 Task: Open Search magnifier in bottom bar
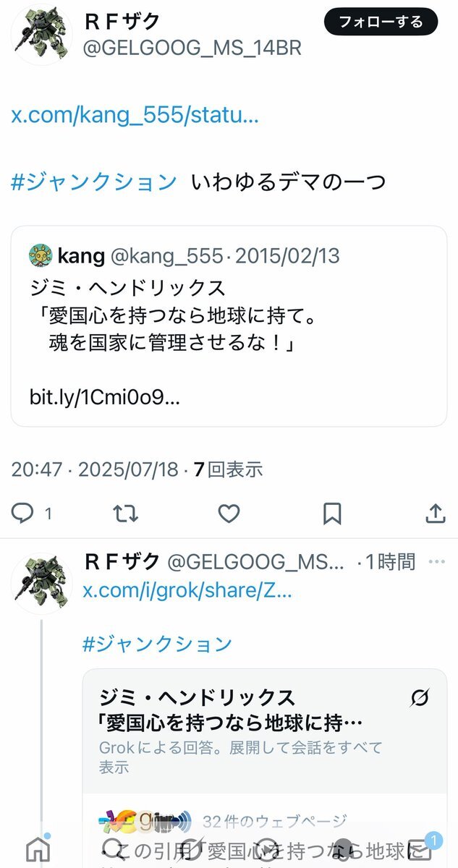point(114,848)
